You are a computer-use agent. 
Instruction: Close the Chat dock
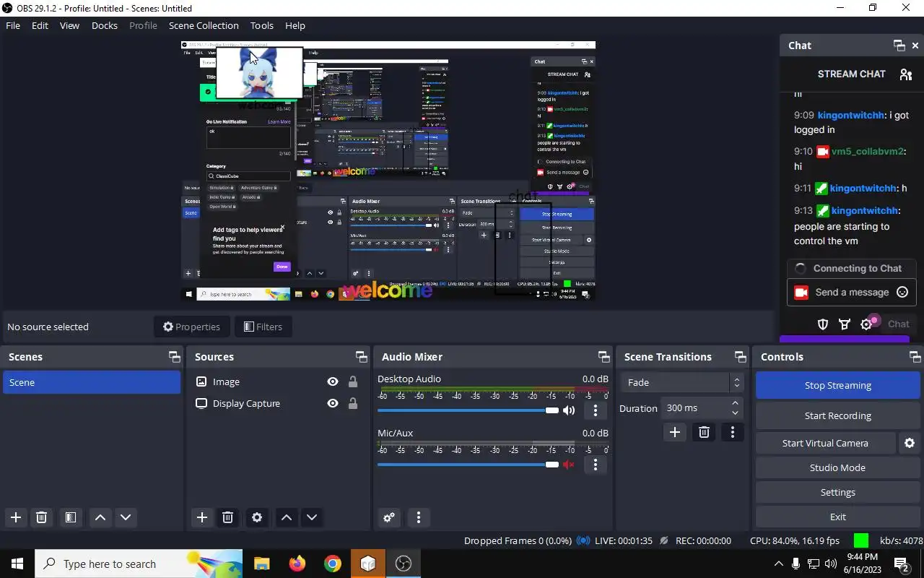point(915,45)
